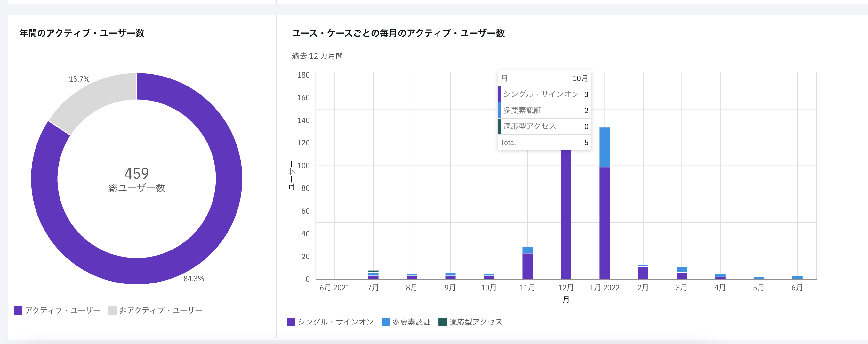
Task: Select the 9月 bar
Action: coord(450,276)
